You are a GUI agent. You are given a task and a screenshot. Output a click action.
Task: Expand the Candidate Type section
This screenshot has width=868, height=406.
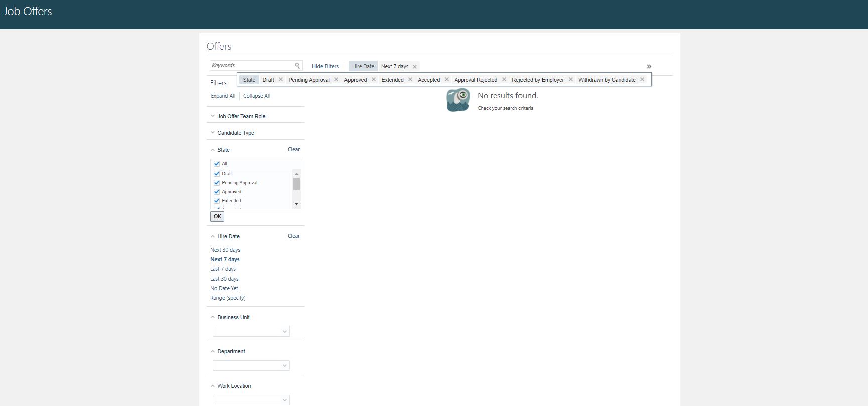click(x=213, y=132)
